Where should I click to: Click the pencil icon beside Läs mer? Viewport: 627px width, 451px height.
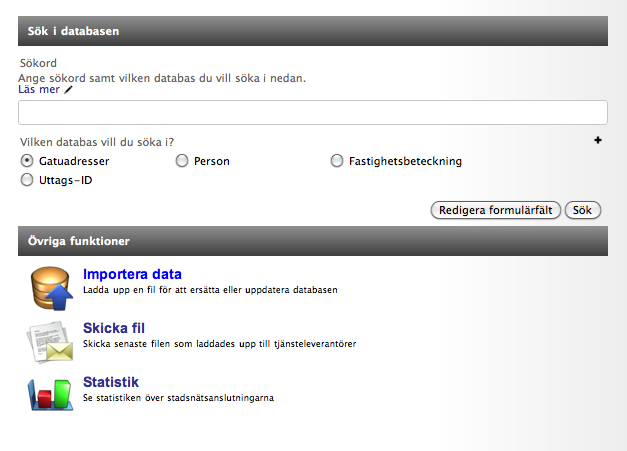click(x=68, y=90)
